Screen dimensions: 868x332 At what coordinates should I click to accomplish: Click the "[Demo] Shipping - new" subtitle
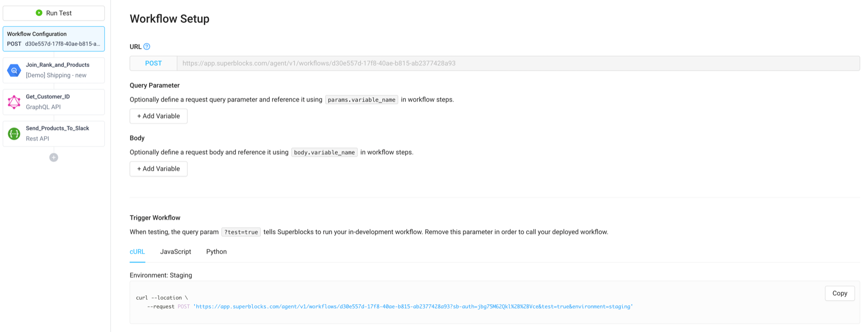tap(56, 75)
